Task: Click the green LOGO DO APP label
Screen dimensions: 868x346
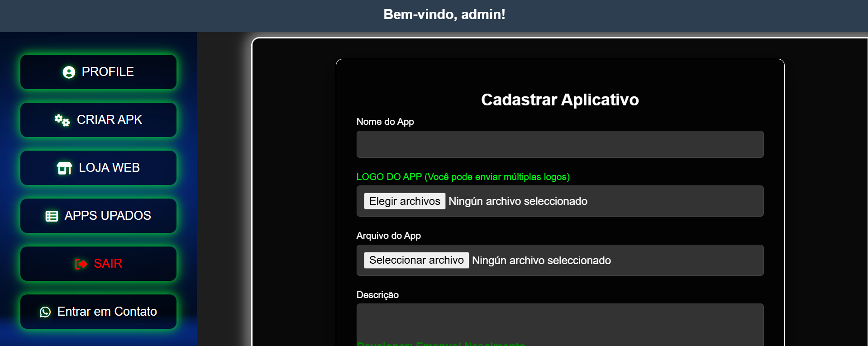Action: pos(463,177)
